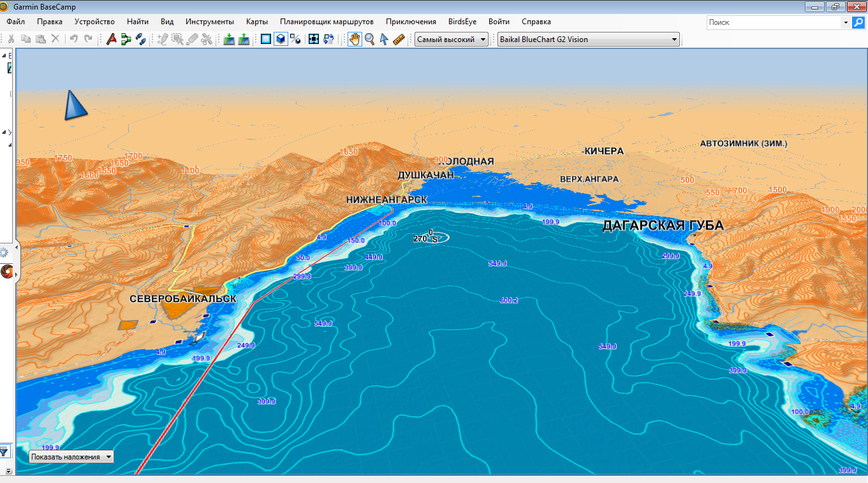This screenshot has height=483, width=868.
Task: Click inside the Поиск search field
Action: click(x=774, y=22)
